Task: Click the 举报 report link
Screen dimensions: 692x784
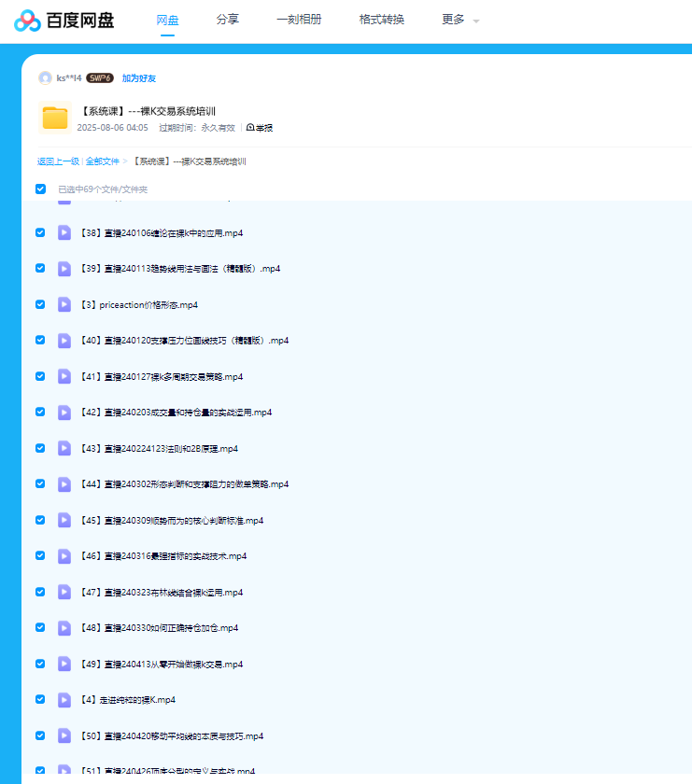Action: [x=260, y=128]
